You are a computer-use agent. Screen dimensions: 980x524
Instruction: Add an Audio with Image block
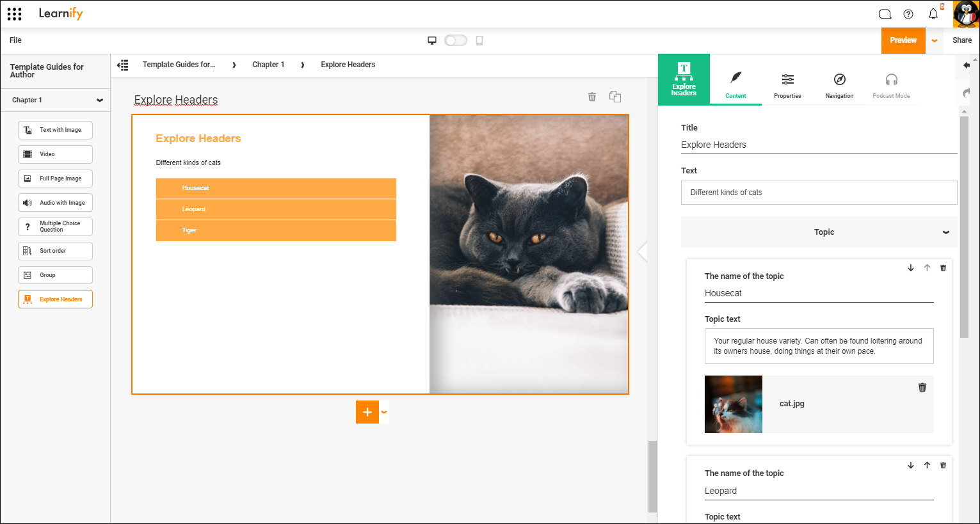pos(55,202)
